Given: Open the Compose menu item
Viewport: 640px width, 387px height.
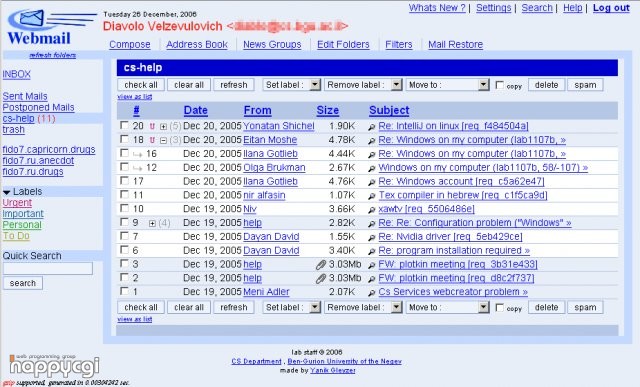Looking at the screenshot, I should (130, 44).
